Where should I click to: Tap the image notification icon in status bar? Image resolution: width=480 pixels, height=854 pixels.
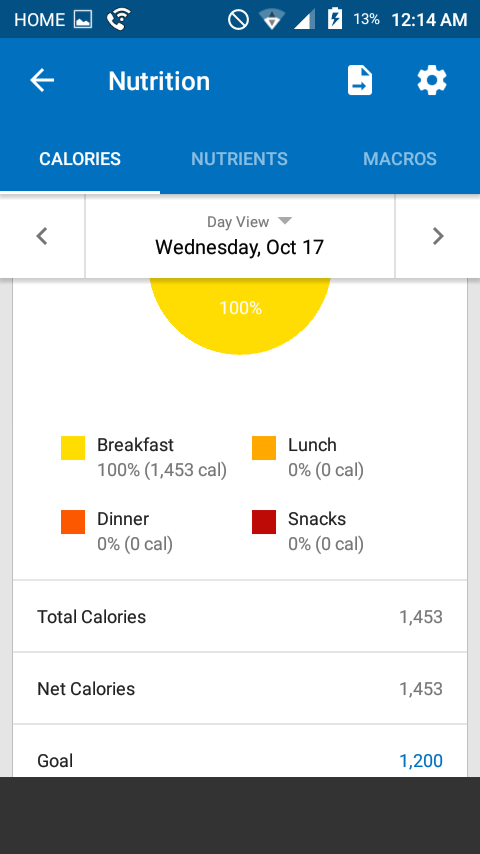click(83, 20)
